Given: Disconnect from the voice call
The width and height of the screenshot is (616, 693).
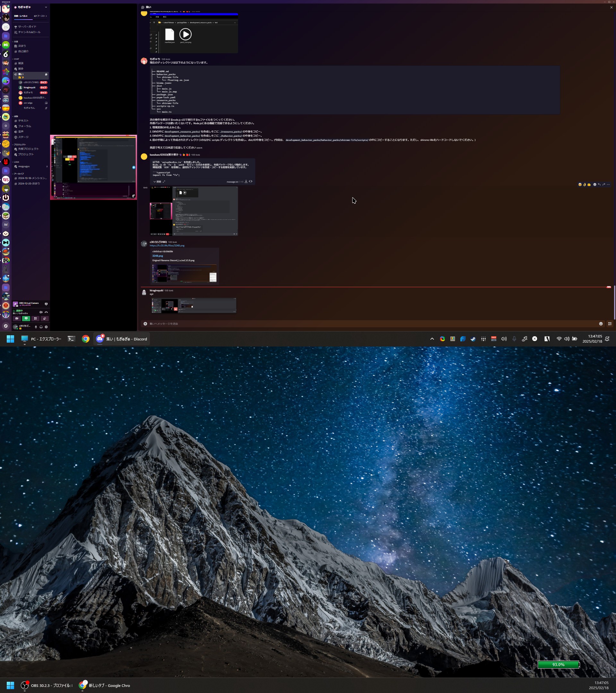Looking at the screenshot, I should (x=46, y=312).
